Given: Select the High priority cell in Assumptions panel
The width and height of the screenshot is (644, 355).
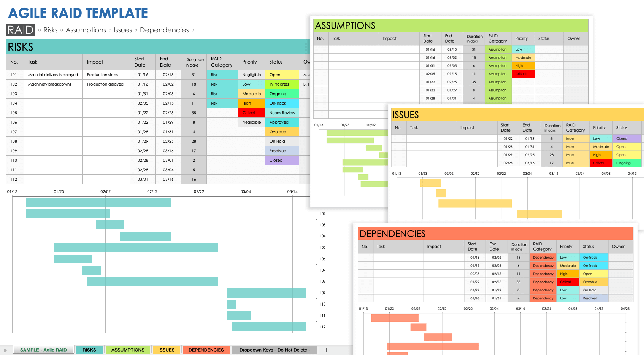Looking at the screenshot, I should tap(523, 66).
